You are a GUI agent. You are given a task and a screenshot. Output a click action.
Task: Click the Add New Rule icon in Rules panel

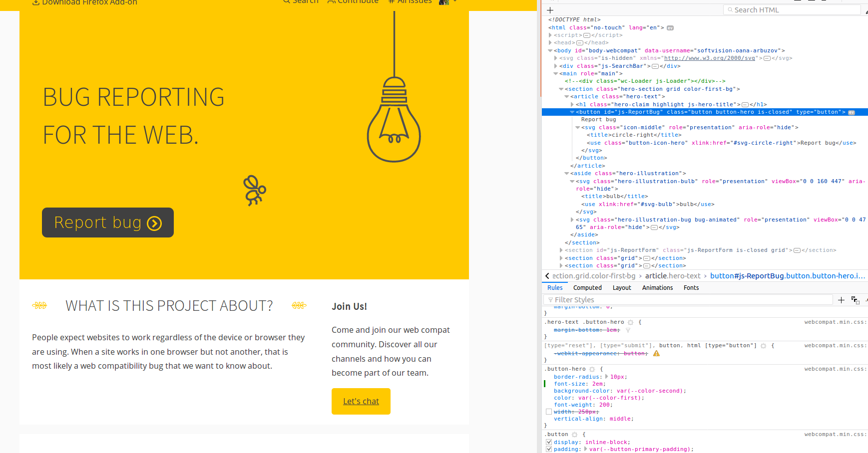841,300
